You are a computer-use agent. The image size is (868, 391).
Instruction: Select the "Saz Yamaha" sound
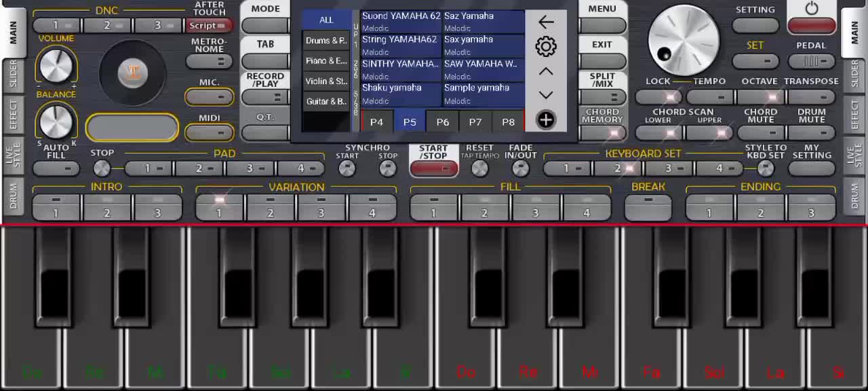(484, 22)
